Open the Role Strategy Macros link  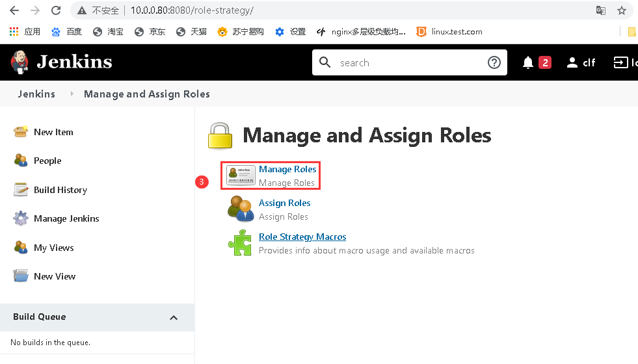(x=302, y=237)
